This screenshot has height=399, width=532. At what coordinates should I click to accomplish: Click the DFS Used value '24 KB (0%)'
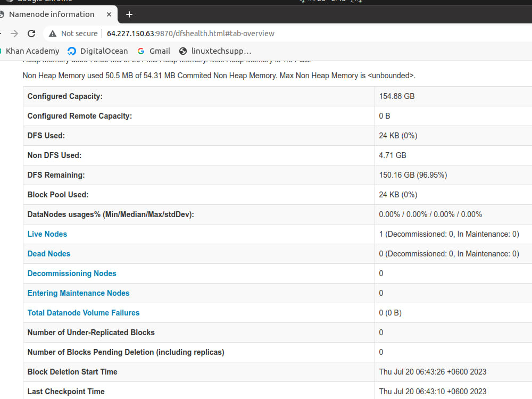[x=398, y=136]
